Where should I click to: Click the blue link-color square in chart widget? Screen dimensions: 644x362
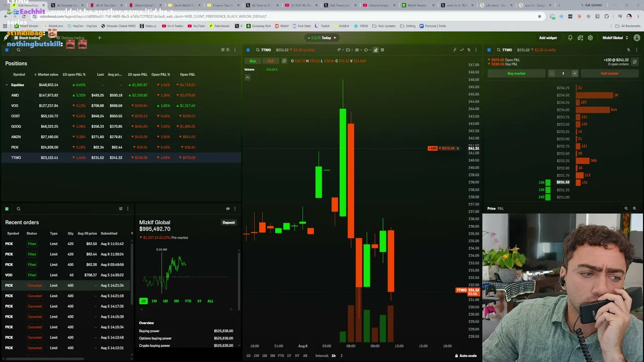click(x=248, y=50)
